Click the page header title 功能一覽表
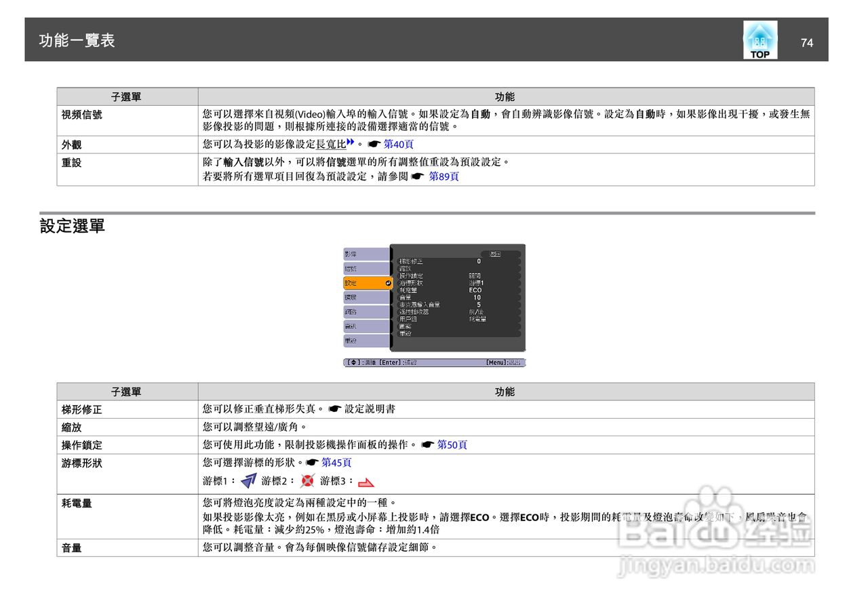Screen dimensions: 868x614 tap(77, 41)
